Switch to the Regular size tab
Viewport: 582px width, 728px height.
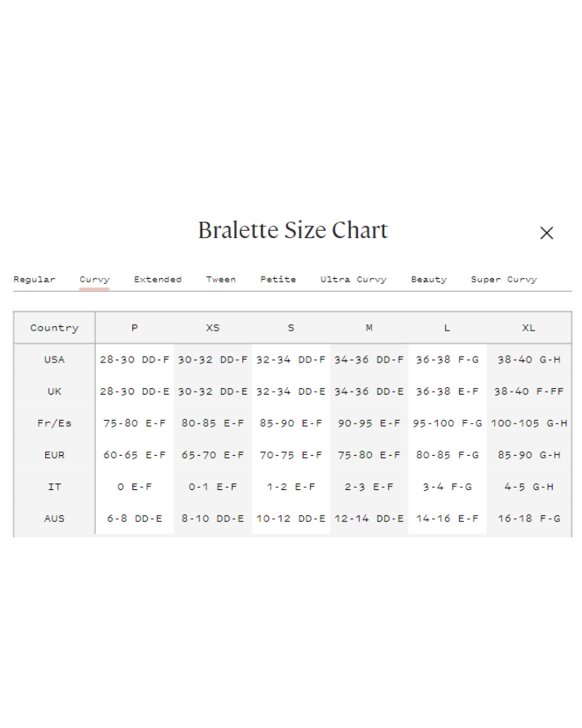point(34,280)
